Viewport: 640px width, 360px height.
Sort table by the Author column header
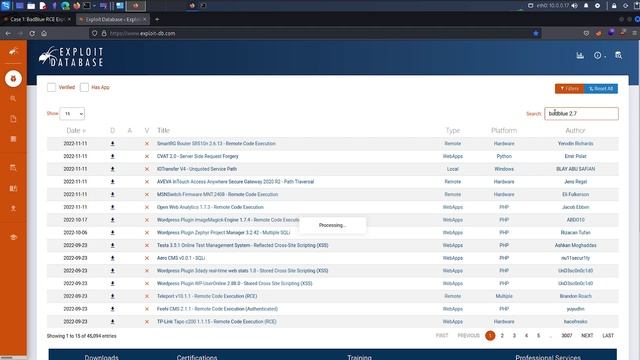point(575,131)
